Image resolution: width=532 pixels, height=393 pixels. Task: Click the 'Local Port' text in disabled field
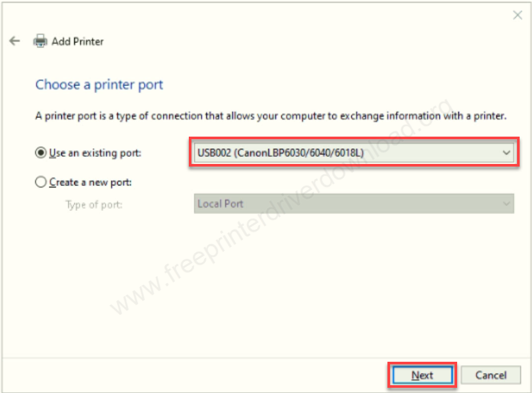(220, 204)
